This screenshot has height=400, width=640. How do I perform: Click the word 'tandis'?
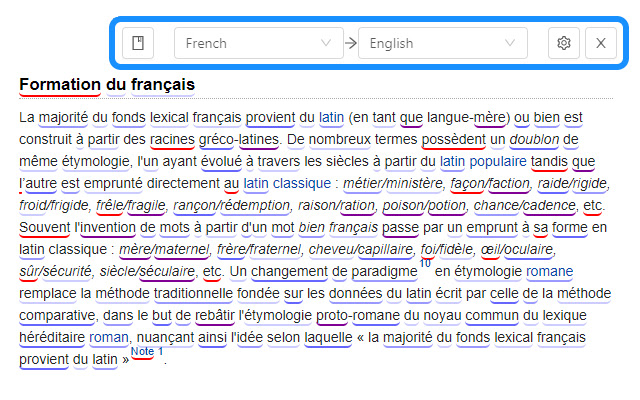click(x=549, y=162)
